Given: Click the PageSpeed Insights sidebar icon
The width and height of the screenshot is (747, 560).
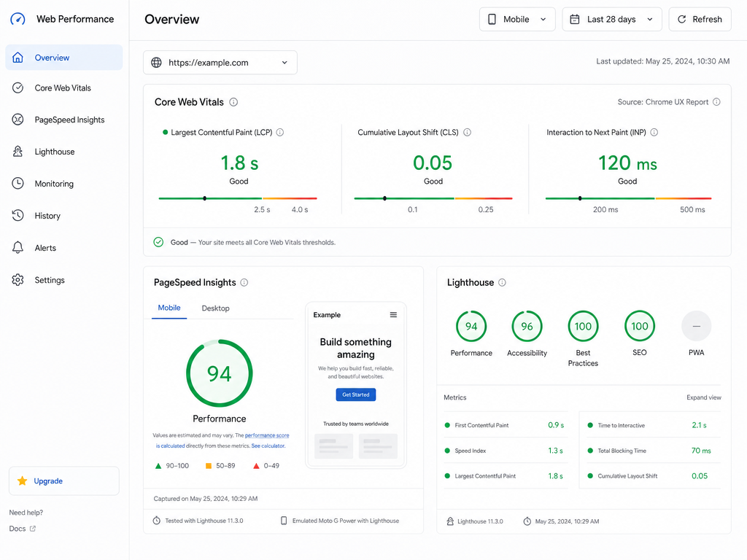Looking at the screenshot, I should pyautogui.click(x=18, y=120).
